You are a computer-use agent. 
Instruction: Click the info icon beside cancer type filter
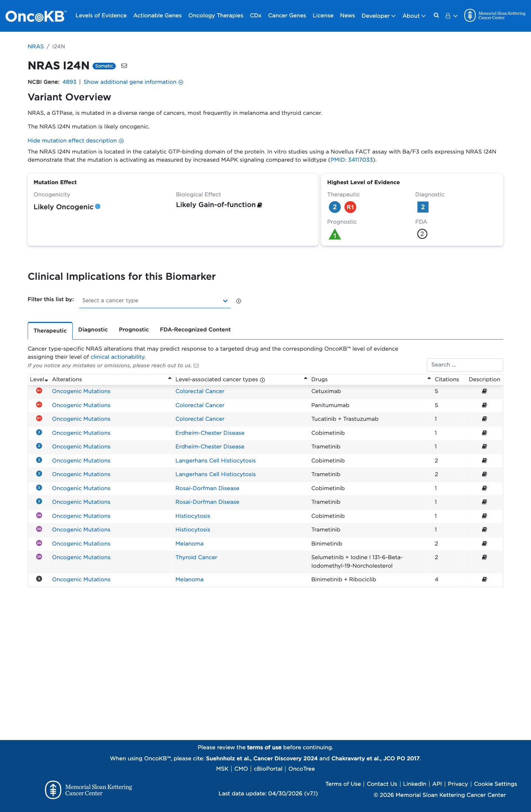pos(239,301)
